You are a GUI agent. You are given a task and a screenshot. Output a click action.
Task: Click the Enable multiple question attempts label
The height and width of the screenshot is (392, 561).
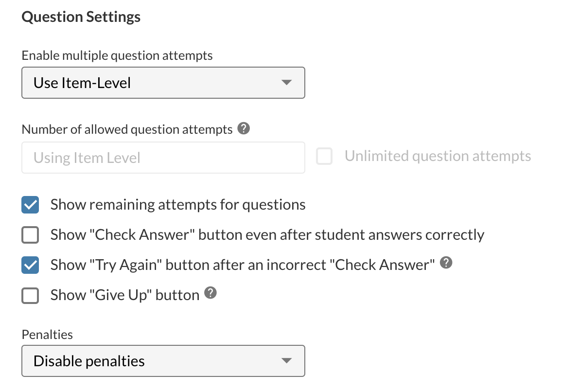[x=117, y=55]
